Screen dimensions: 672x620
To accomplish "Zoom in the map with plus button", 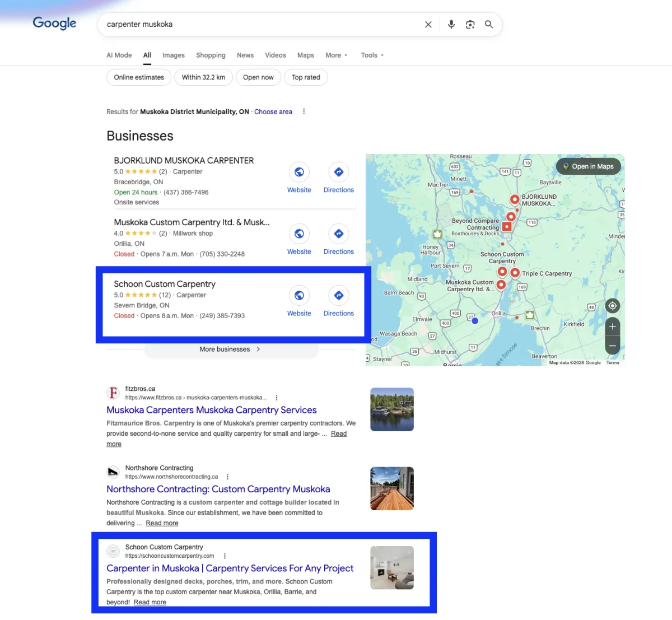I will [613, 327].
